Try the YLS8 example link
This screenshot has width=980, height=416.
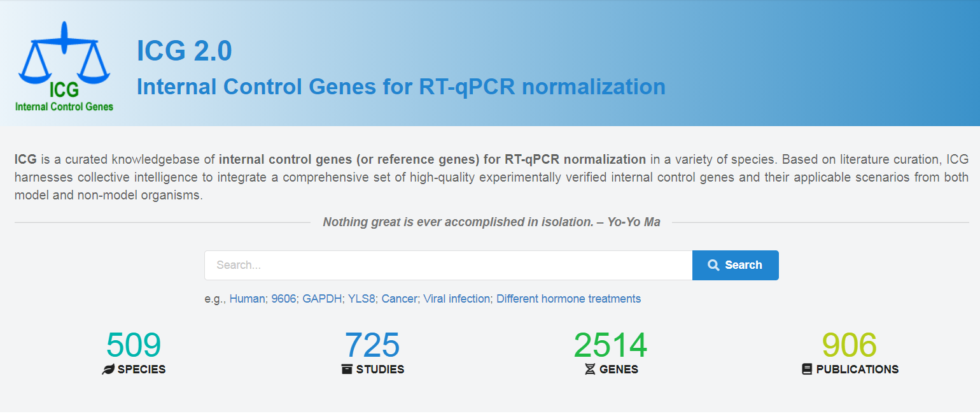tap(362, 299)
